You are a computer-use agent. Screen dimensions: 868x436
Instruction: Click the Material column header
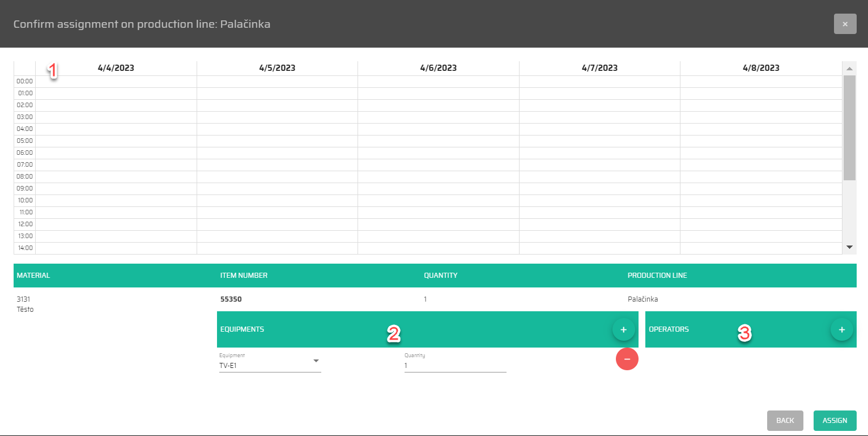(x=33, y=276)
